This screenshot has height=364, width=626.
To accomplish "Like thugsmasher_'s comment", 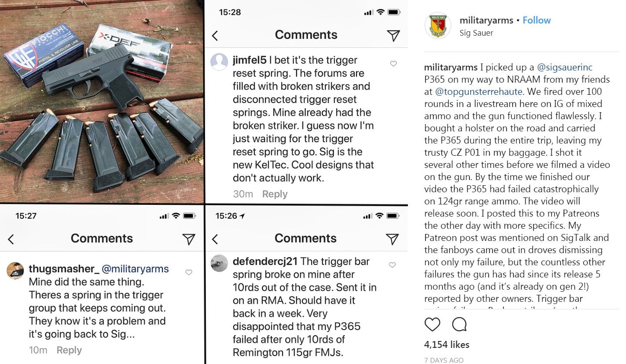I will [189, 272].
